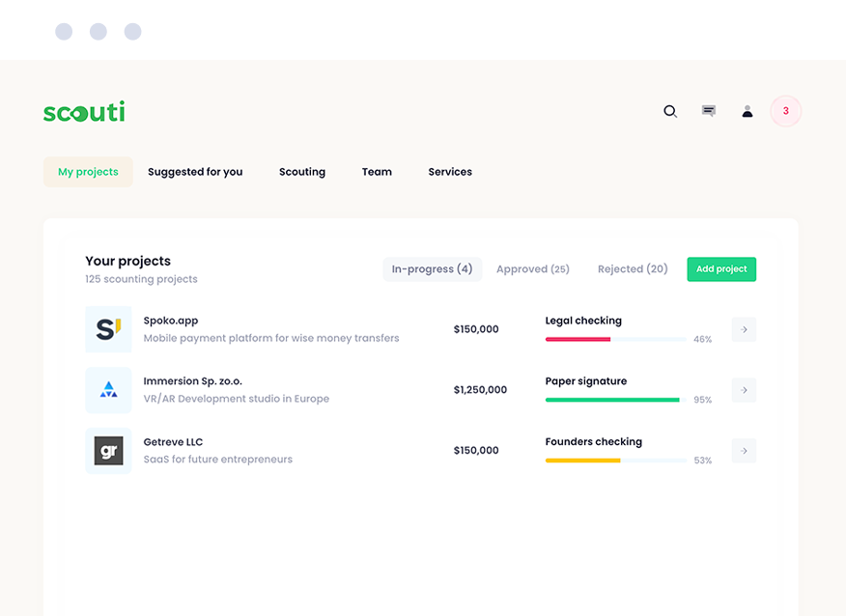
Task: Click the Legal checking progress bar
Action: tap(615, 339)
